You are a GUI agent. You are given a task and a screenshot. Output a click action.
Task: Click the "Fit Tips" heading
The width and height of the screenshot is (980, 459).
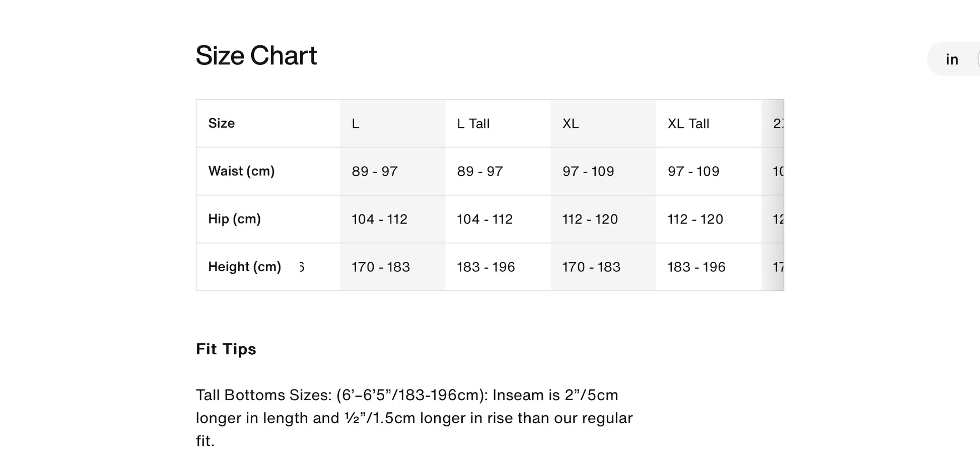click(x=226, y=349)
